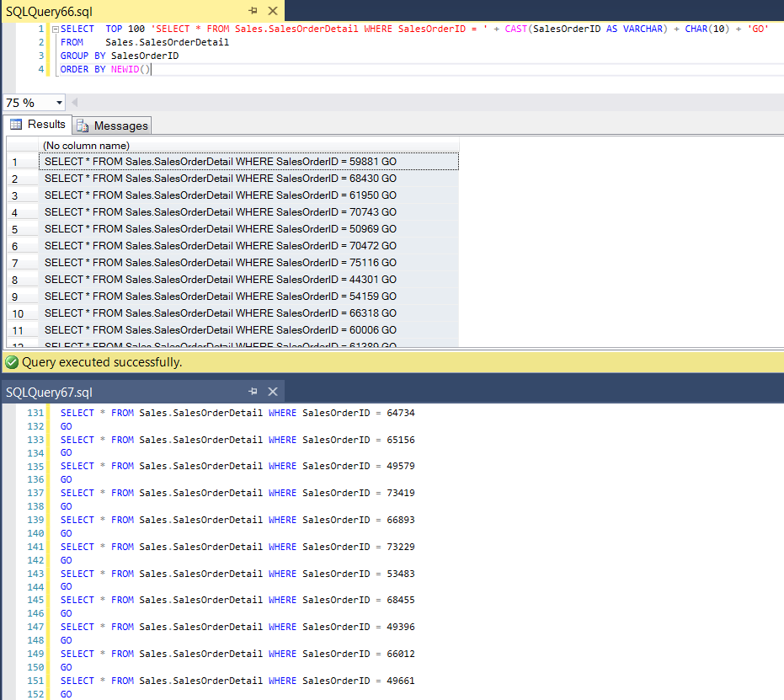Image resolution: width=784 pixels, height=700 pixels.
Task: Select result row with SalesOrderID = 60006
Action: pyautogui.click(x=248, y=330)
